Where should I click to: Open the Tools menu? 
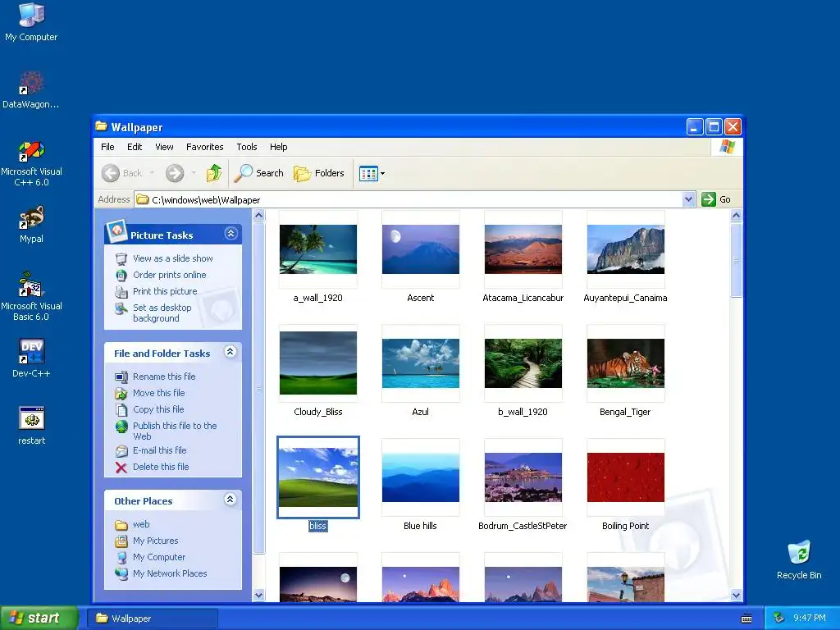pyautogui.click(x=247, y=147)
